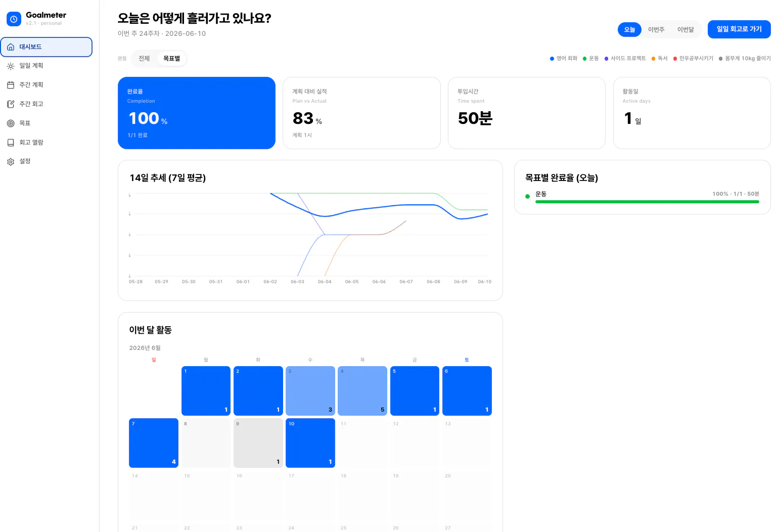Click the green 운동 legend dot
776x532 pixels.
coord(585,59)
